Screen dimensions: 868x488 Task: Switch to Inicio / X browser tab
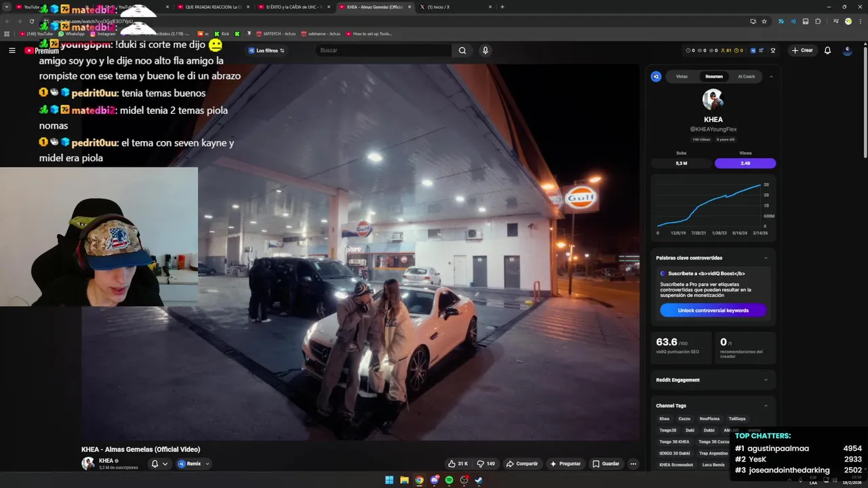pos(456,7)
